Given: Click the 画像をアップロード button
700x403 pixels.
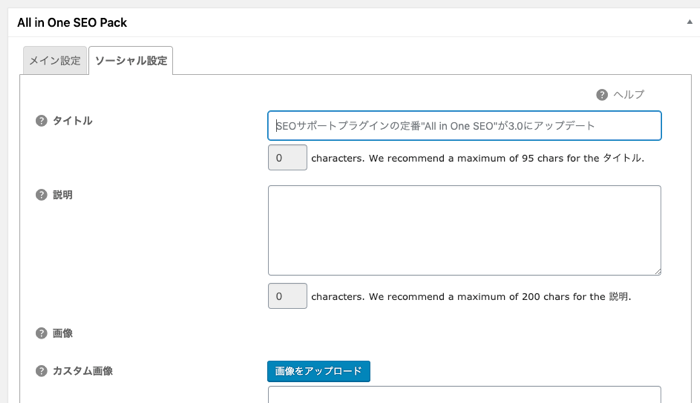Looking at the screenshot, I should pos(319,371).
